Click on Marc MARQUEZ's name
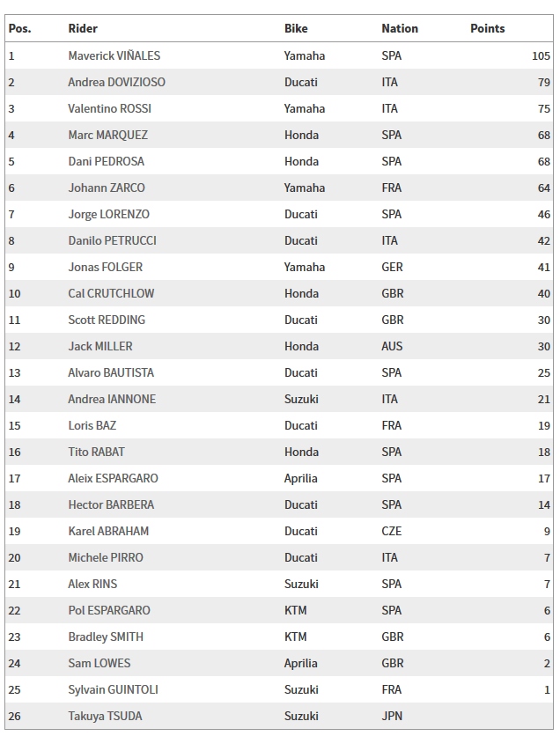This screenshot has height=736, width=560. coord(107,135)
